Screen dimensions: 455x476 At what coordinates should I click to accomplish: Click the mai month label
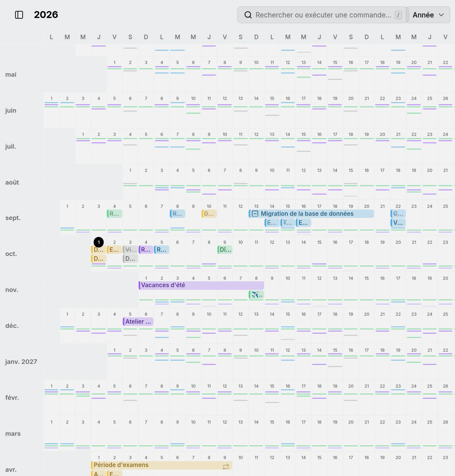pyautogui.click(x=11, y=75)
